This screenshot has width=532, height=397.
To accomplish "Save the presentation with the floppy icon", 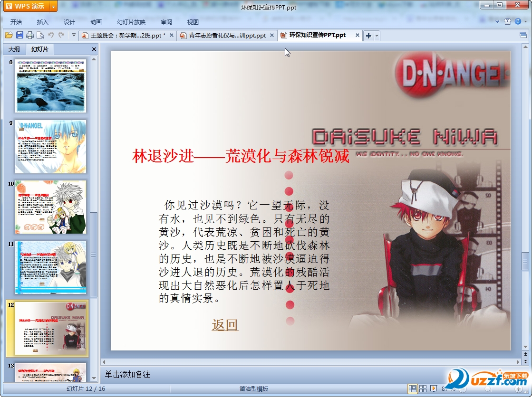I will pos(19,35).
